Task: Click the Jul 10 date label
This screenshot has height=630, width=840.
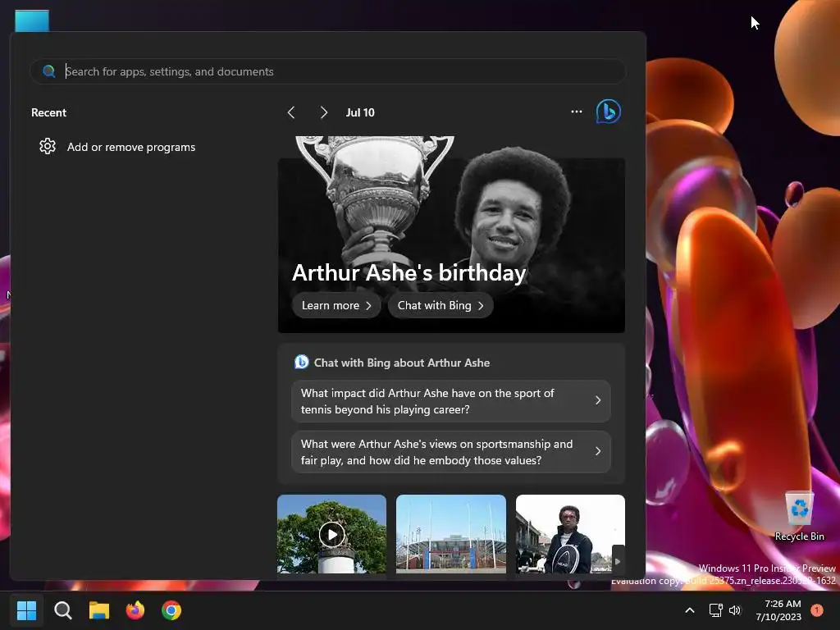Action: [360, 112]
